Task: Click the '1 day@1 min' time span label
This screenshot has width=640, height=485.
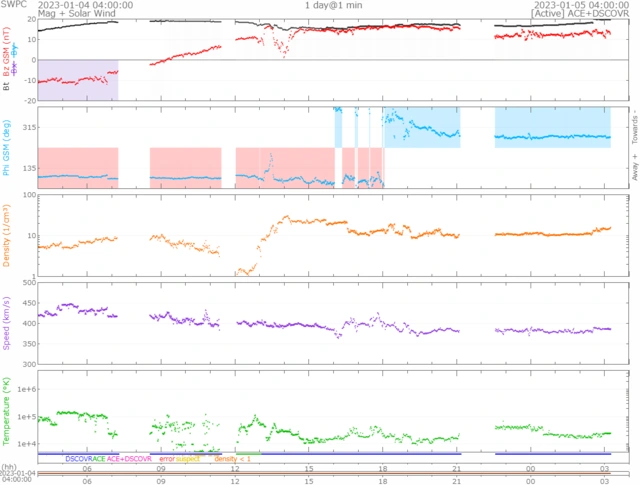Action: pos(333,5)
